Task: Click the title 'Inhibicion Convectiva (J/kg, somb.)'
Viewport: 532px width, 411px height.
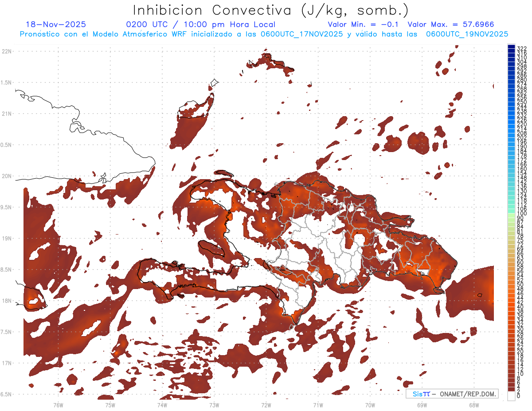Action: pyautogui.click(x=271, y=10)
